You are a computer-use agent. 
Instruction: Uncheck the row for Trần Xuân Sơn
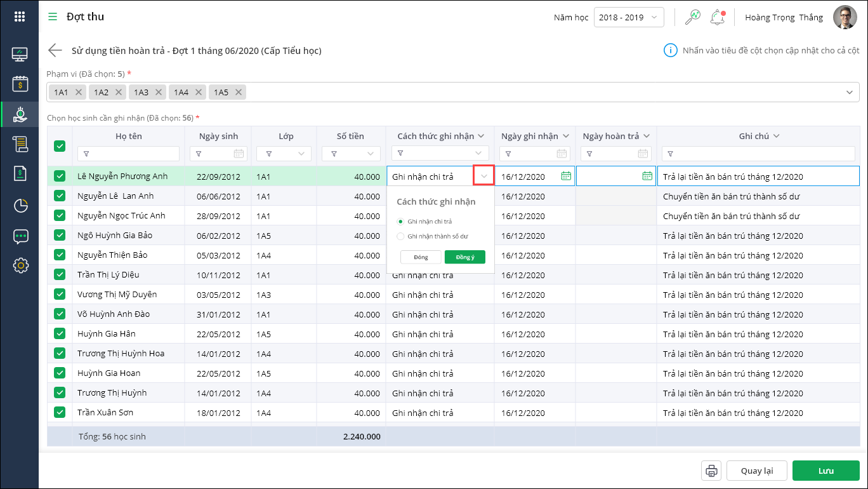pos(60,412)
